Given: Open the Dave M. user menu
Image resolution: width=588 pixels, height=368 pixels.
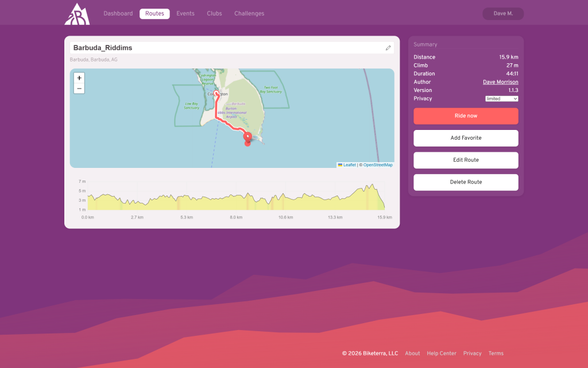Looking at the screenshot, I should pos(502,14).
